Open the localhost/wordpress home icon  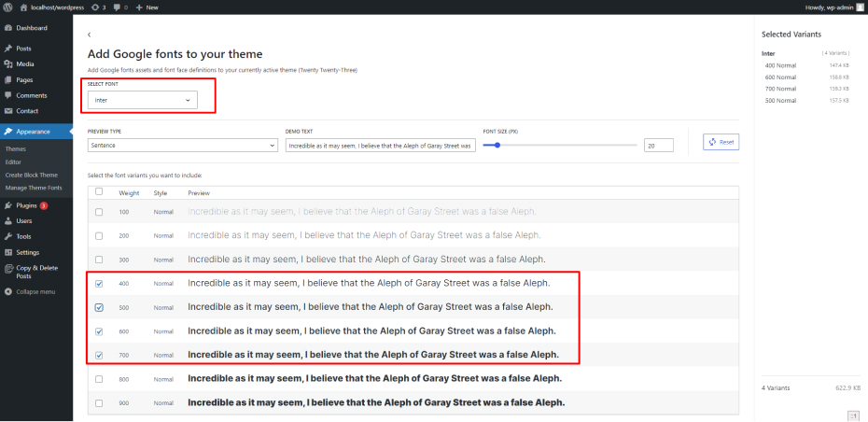pyautogui.click(x=23, y=7)
